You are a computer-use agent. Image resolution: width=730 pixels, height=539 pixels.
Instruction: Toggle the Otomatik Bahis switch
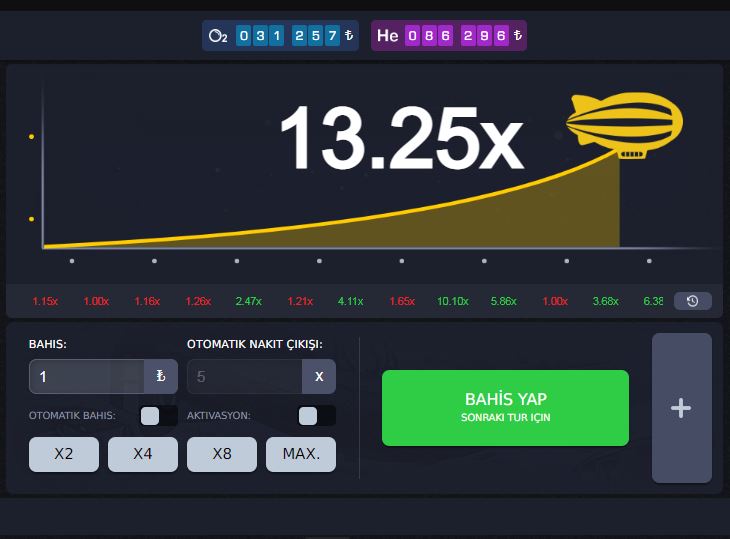[159, 415]
